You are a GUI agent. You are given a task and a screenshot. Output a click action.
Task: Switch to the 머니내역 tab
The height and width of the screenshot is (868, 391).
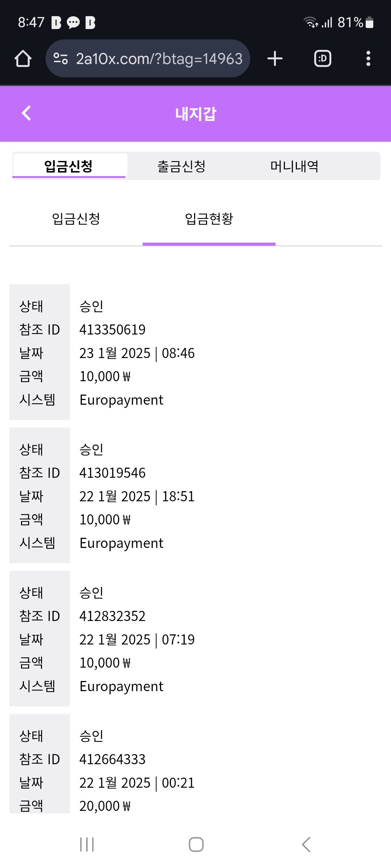pos(294,166)
